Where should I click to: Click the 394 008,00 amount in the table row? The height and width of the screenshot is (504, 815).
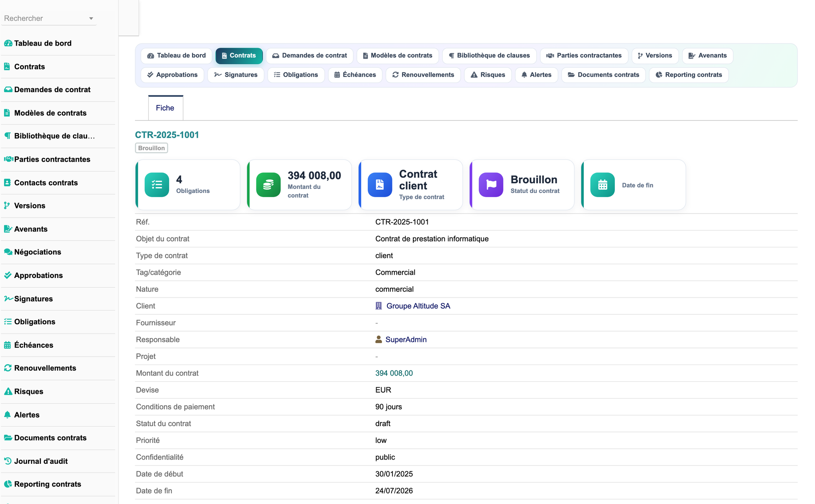click(394, 373)
